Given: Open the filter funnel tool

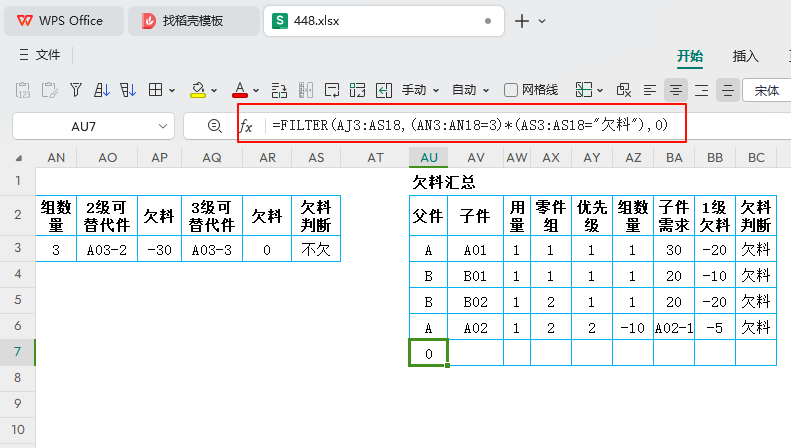Looking at the screenshot, I should 76,90.
